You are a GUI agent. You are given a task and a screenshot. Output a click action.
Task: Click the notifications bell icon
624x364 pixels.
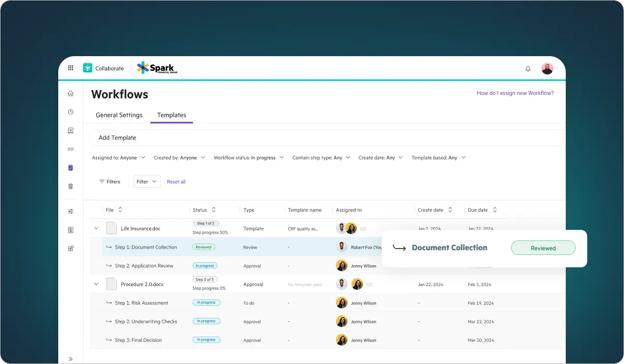click(x=528, y=69)
